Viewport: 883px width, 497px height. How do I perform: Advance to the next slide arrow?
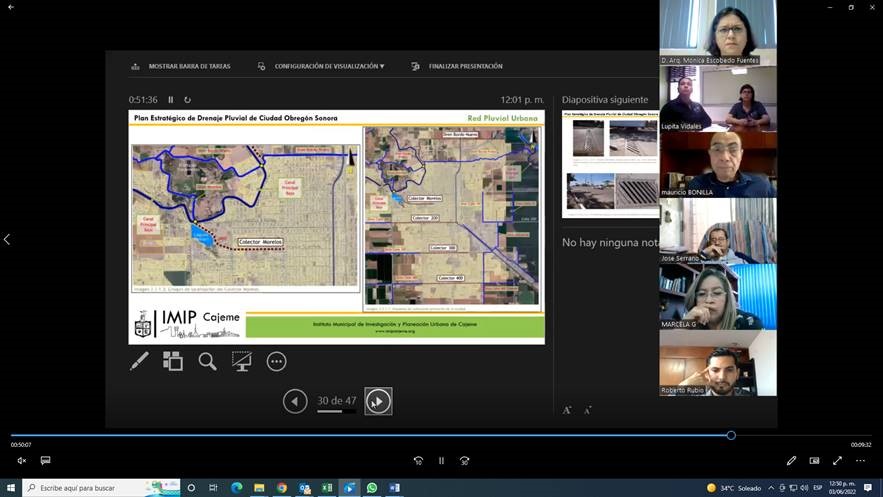click(x=378, y=401)
